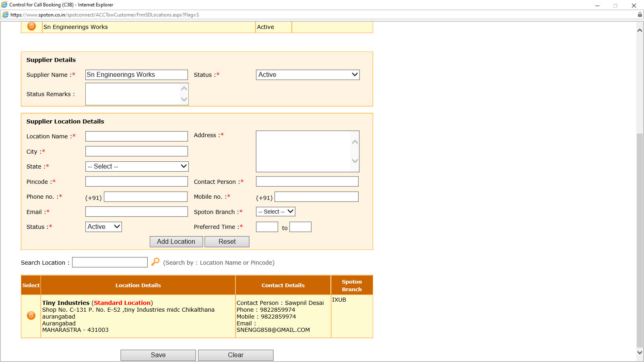Click the Preferred Time start field

click(x=267, y=227)
